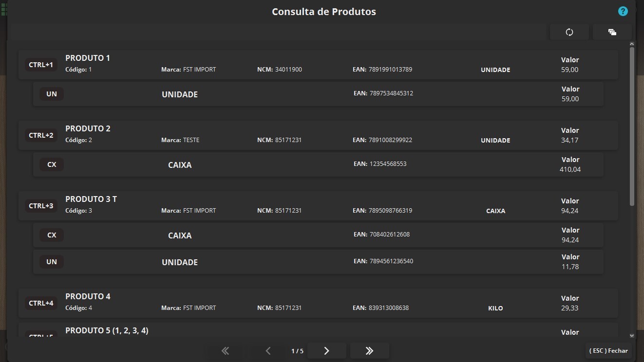Click the value 11,78

pyautogui.click(x=570, y=267)
